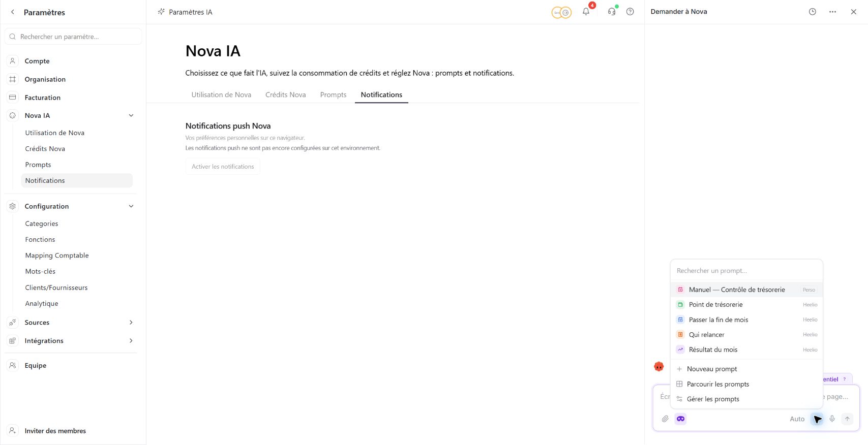Screen dimensions: 868x445
Task: Focus the Rechercher un prompt field
Action: click(746, 271)
